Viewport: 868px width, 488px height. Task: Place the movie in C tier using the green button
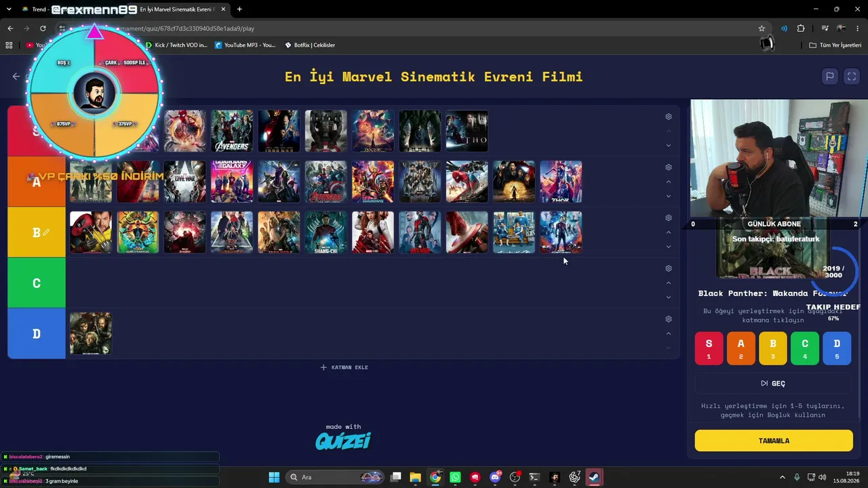805,348
